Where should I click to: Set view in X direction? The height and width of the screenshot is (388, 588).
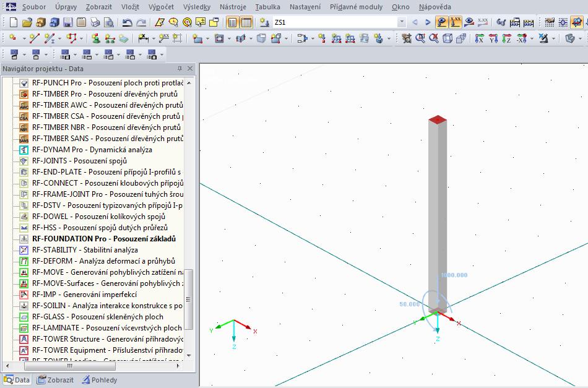pyautogui.click(x=479, y=38)
